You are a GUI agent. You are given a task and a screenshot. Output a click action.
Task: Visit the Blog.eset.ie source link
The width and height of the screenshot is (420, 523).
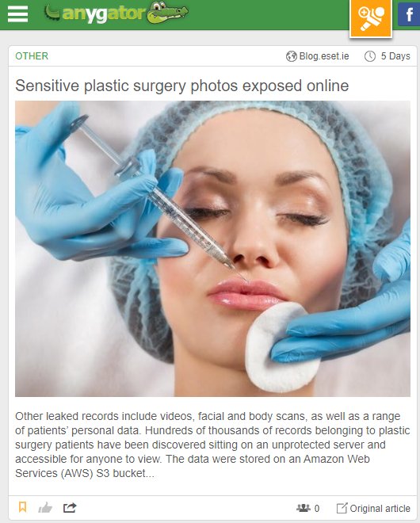pyautogui.click(x=324, y=56)
